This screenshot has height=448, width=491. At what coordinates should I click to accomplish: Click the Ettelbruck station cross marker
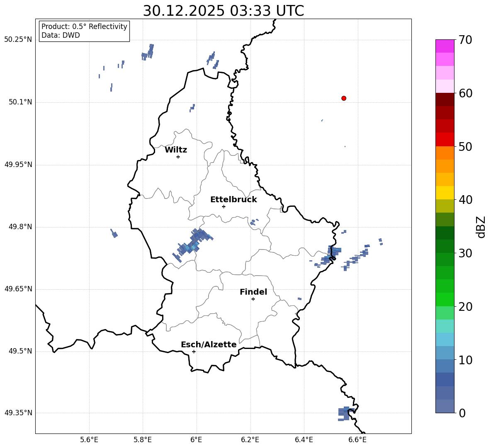[224, 206]
